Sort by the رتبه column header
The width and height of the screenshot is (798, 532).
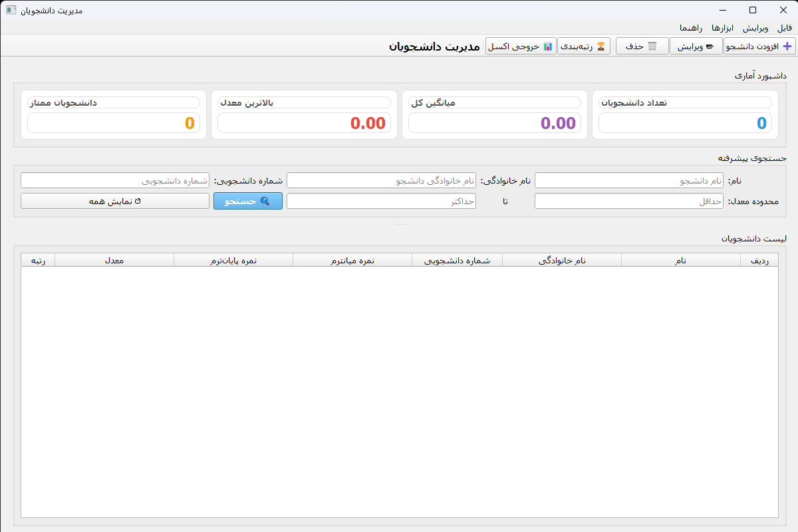pos(38,261)
